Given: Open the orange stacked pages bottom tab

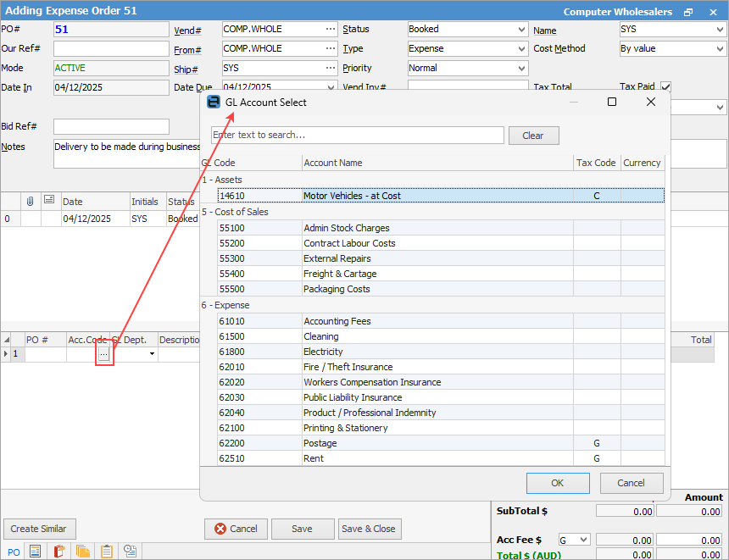Looking at the screenshot, I should coord(83,552).
